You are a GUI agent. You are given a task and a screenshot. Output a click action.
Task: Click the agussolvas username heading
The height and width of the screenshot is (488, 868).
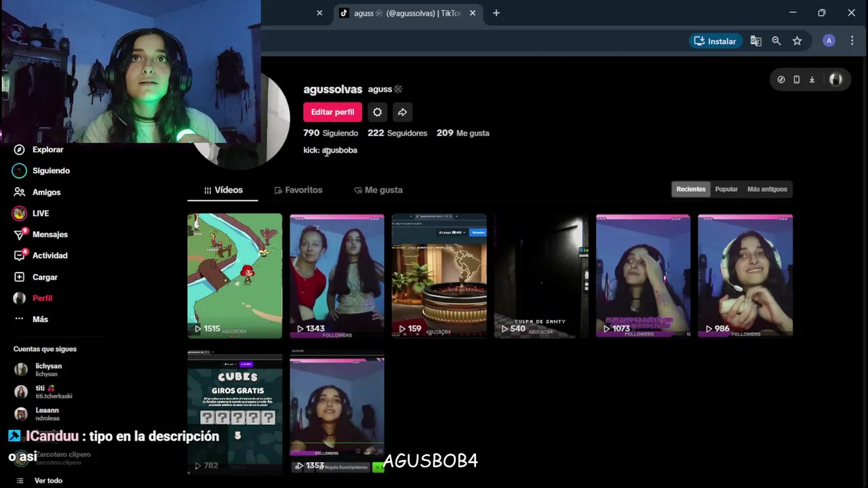(x=333, y=89)
